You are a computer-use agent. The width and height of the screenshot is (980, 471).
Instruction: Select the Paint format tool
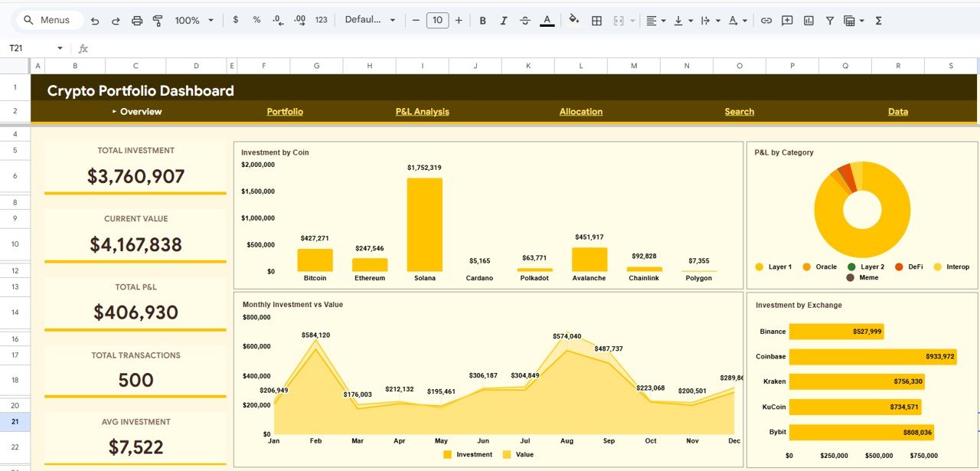tap(157, 21)
